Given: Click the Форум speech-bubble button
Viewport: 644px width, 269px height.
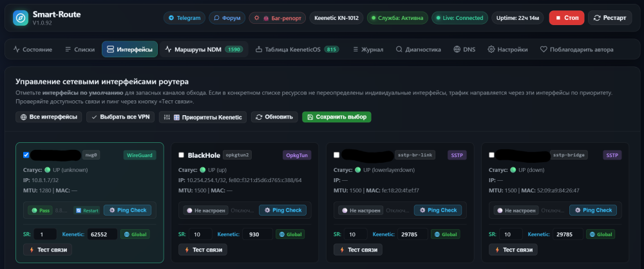Looking at the screenshot, I should pyautogui.click(x=227, y=18).
